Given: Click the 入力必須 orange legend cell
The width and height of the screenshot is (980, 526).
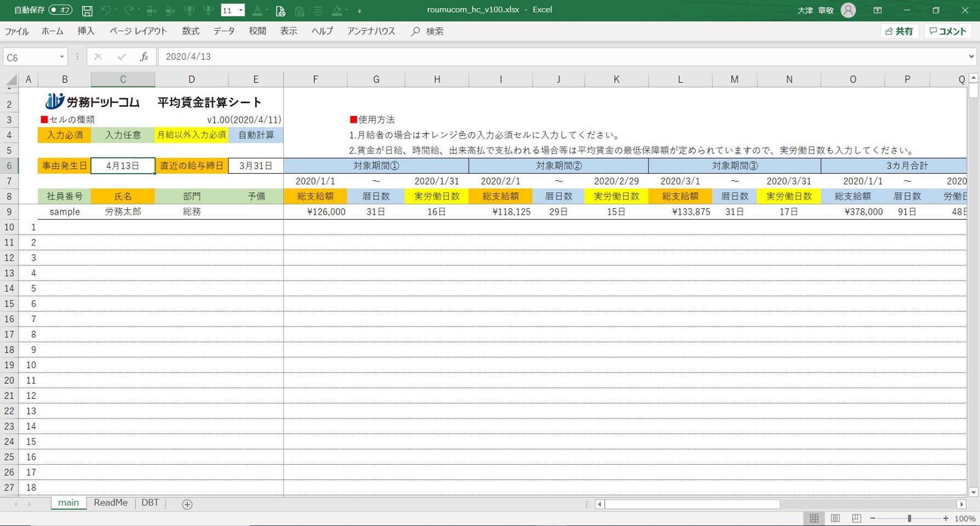Looking at the screenshot, I should pos(65,135).
